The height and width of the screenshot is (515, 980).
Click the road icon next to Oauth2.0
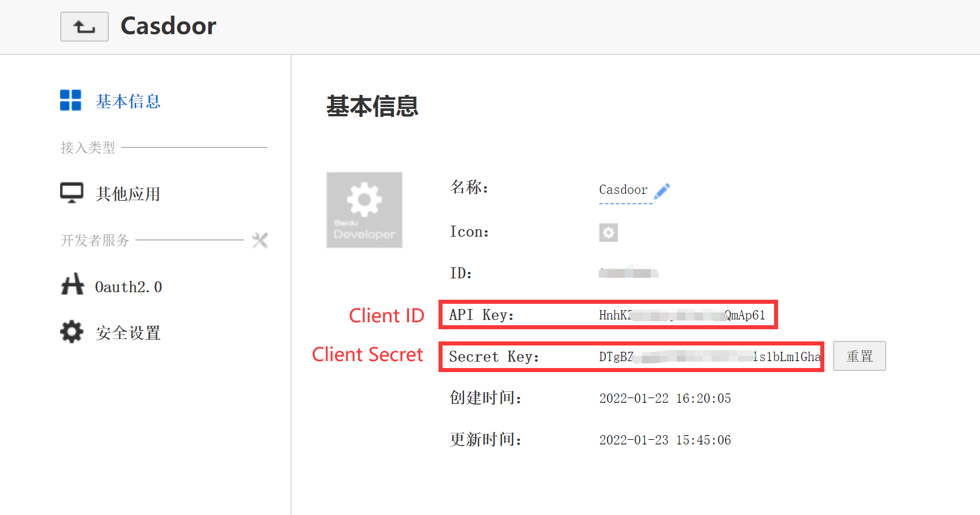pos(72,285)
